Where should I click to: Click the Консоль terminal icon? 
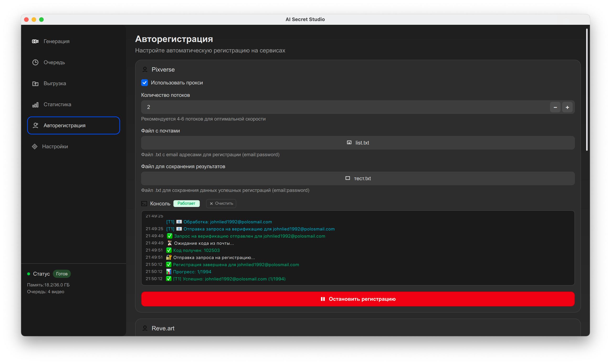click(144, 204)
